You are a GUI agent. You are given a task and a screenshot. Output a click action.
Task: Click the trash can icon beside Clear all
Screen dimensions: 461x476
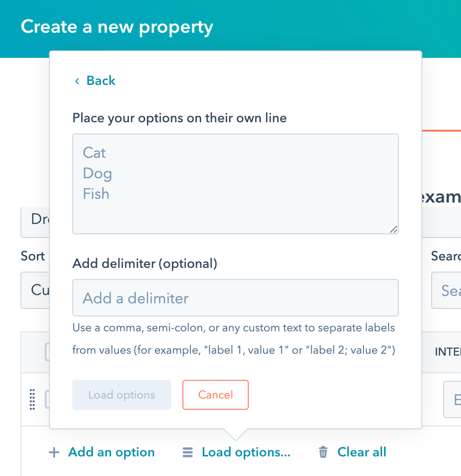pyautogui.click(x=322, y=452)
